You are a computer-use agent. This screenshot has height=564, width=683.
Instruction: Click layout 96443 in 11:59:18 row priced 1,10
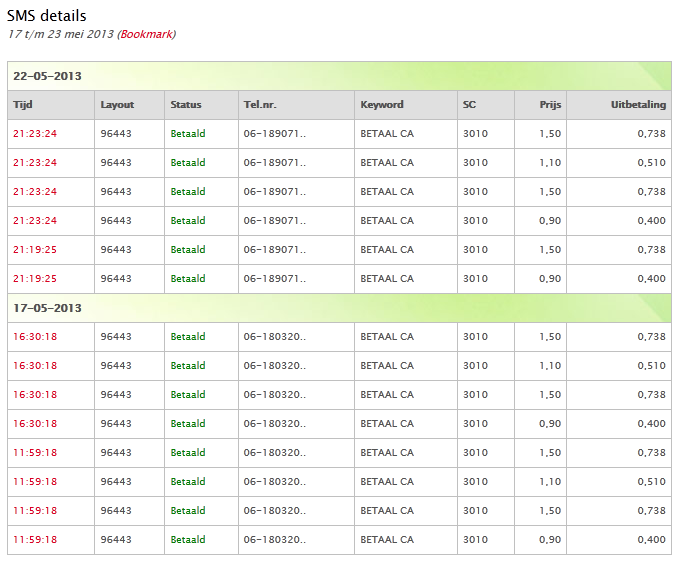point(116,481)
